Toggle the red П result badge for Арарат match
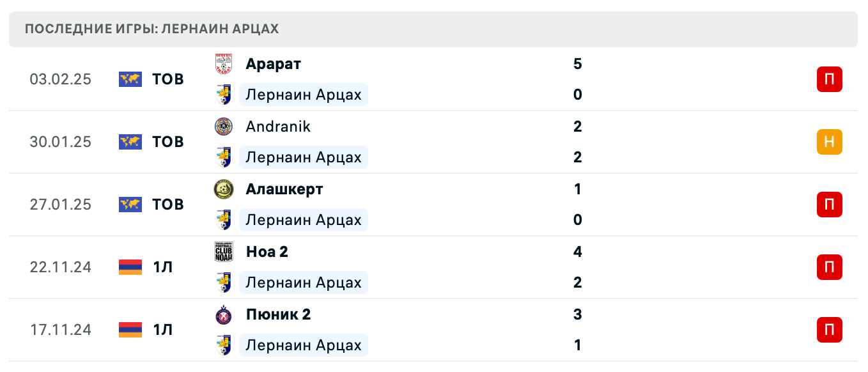The image size is (868, 372). pos(829,79)
